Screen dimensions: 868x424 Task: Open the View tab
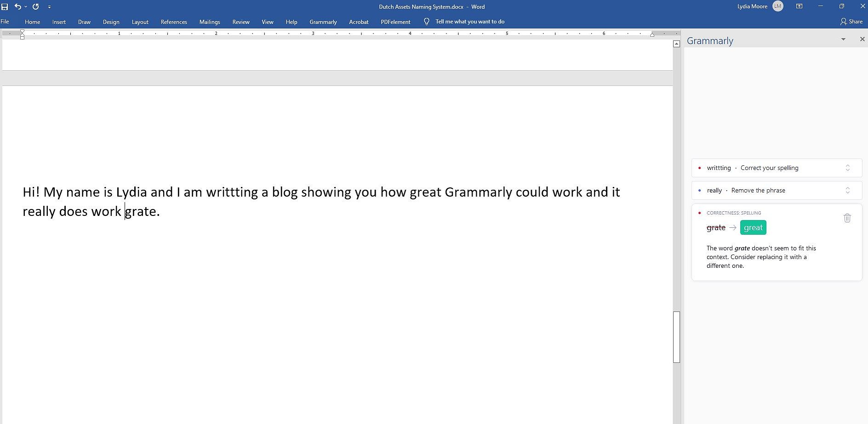tap(268, 22)
